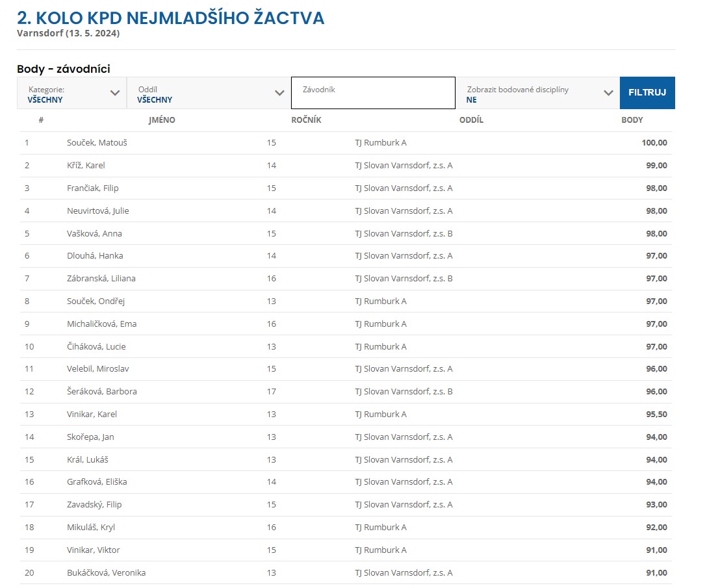Viewport: 707px width, 588px height.
Task: Focus the Závodník search field
Action: [x=374, y=93]
